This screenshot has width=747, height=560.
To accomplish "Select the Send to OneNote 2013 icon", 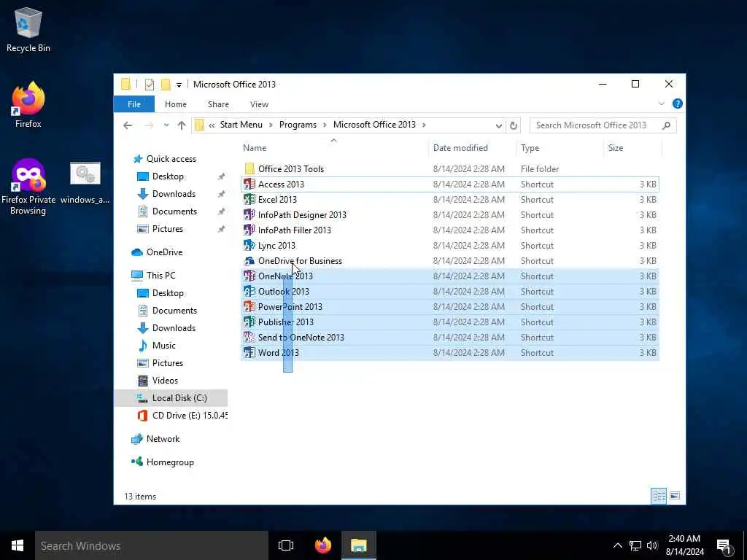I will click(x=249, y=337).
